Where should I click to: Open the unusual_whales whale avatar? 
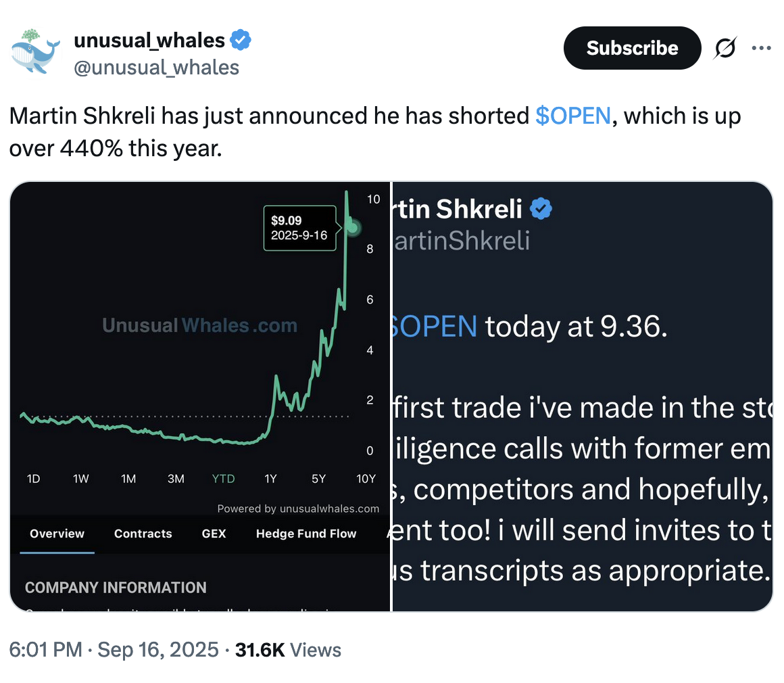click(35, 52)
